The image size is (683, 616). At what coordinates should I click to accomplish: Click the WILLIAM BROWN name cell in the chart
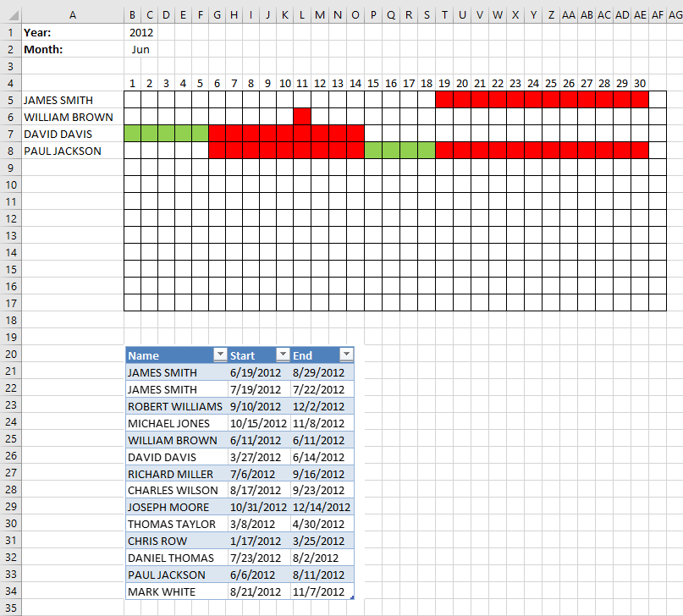pyautogui.click(x=74, y=117)
